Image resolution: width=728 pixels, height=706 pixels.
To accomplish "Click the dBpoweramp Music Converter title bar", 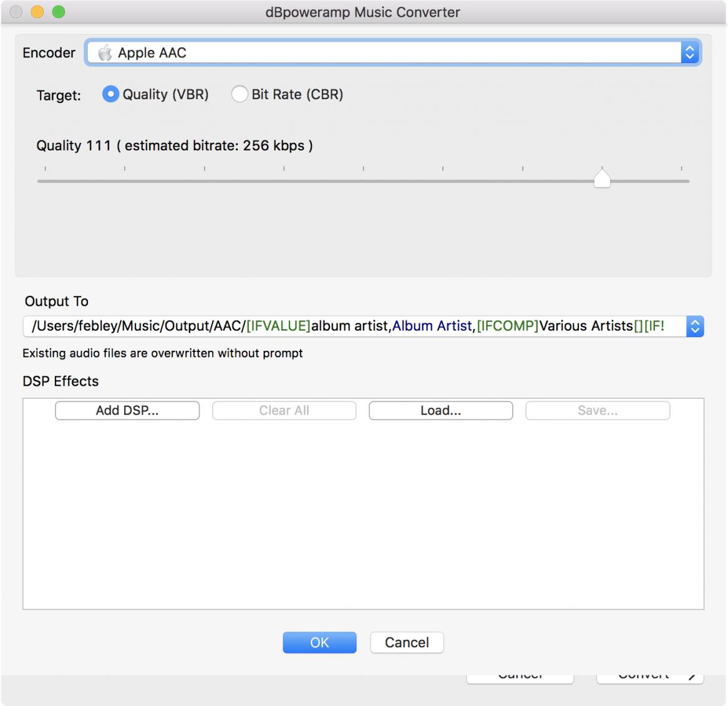I will [x=362, y=12].
